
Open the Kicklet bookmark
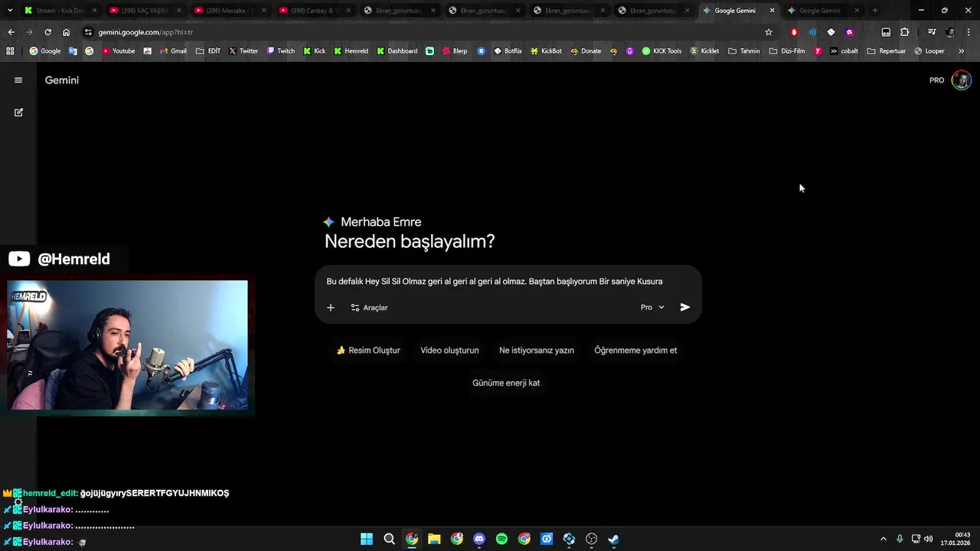click(704, 51)
